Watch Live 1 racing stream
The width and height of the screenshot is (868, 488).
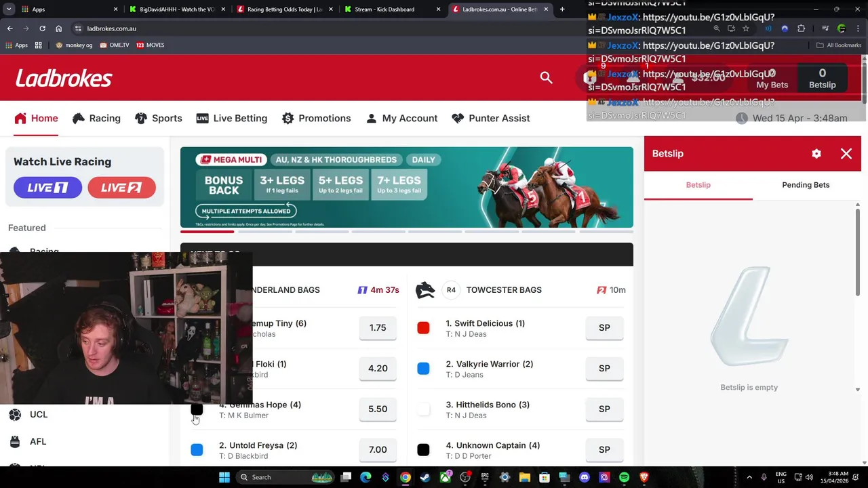coord(47,188)
